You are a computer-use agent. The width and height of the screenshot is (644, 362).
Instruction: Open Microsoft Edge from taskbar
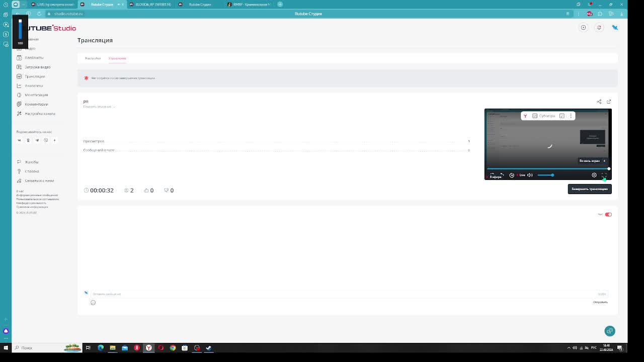click(101, 347)
